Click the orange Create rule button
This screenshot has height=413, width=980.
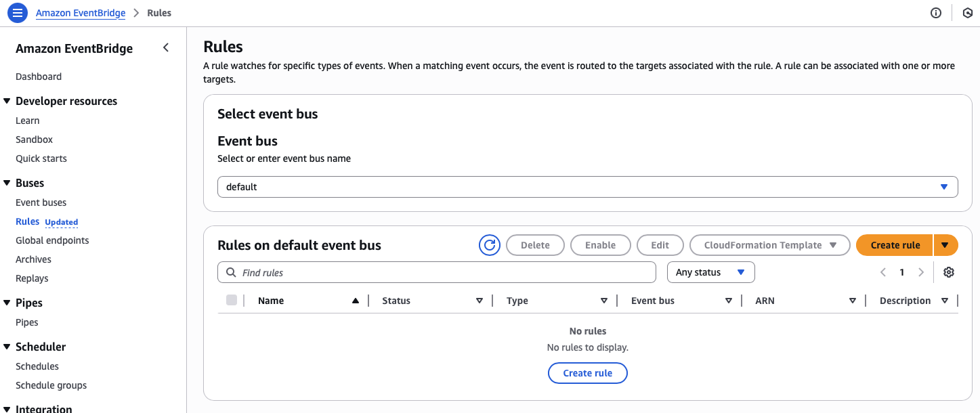(895, 245)
